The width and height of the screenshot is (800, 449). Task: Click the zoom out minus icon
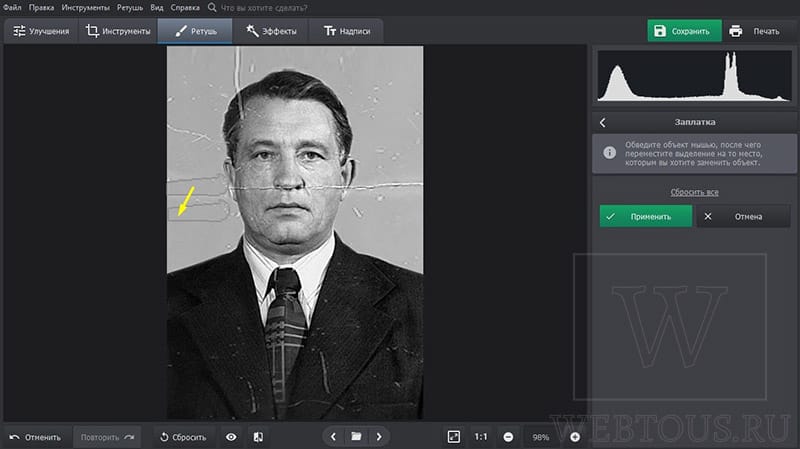point(508,437)
